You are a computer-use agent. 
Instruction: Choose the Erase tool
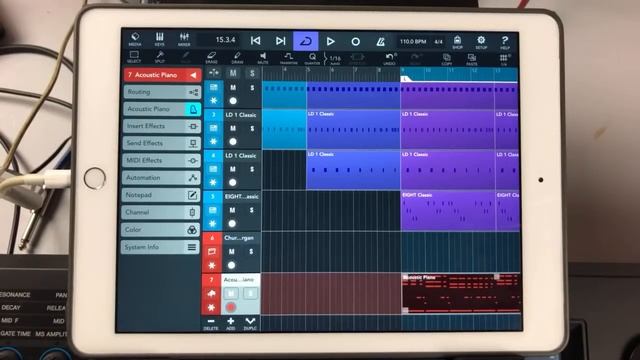211,58
